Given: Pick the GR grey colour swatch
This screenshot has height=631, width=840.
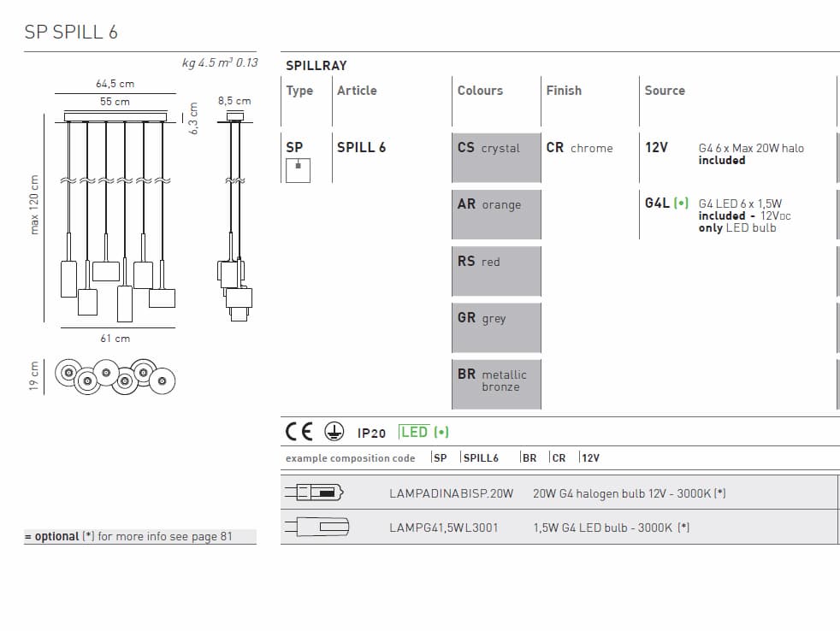Looking at the screenshot, I should coord(496,327).
